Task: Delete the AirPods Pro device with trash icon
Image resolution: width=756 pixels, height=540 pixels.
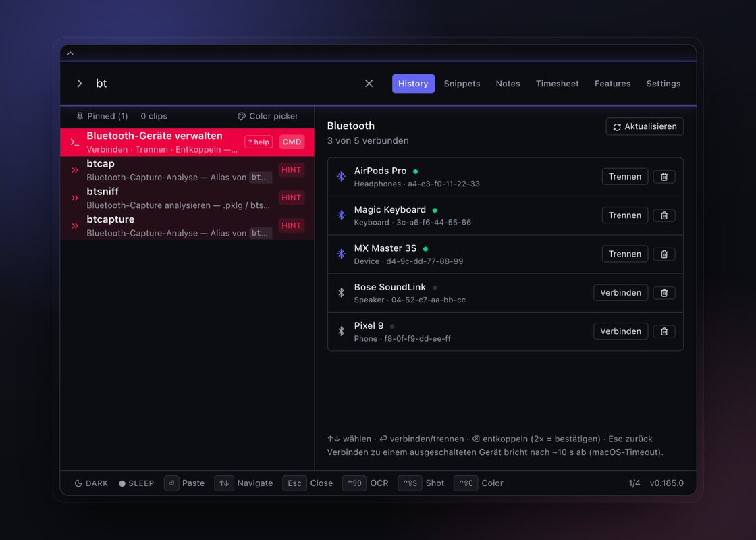Action: tap(664, 176)
